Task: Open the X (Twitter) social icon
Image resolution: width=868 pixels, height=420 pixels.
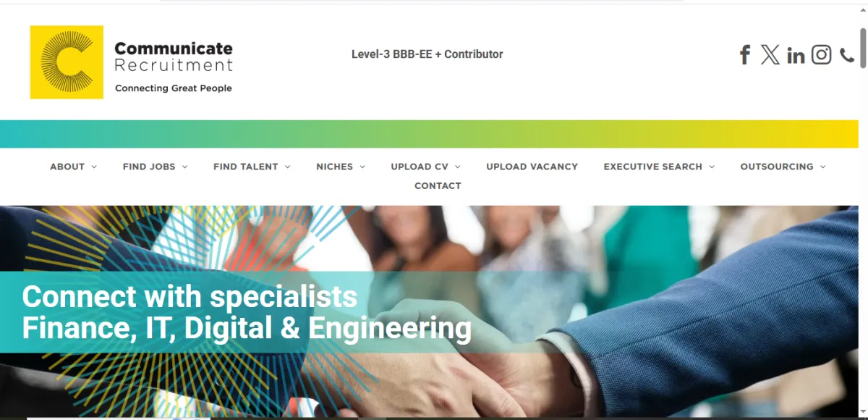Action: click(x=770, y=54)
